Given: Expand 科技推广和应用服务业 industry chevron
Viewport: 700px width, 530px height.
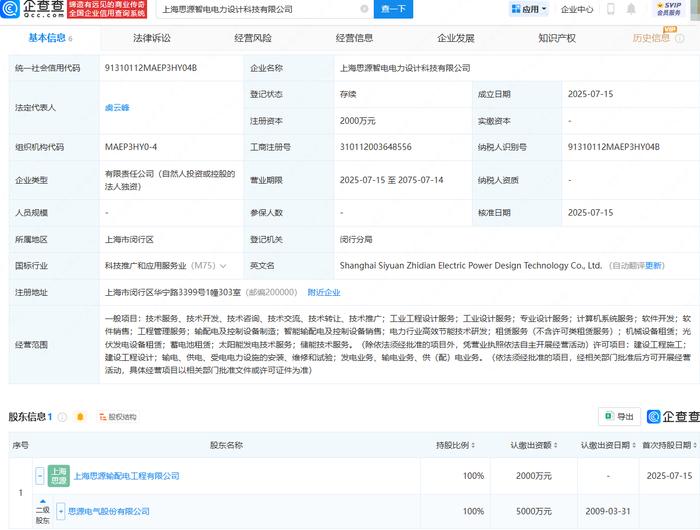Looking at the screenshot, I should 223,266.
